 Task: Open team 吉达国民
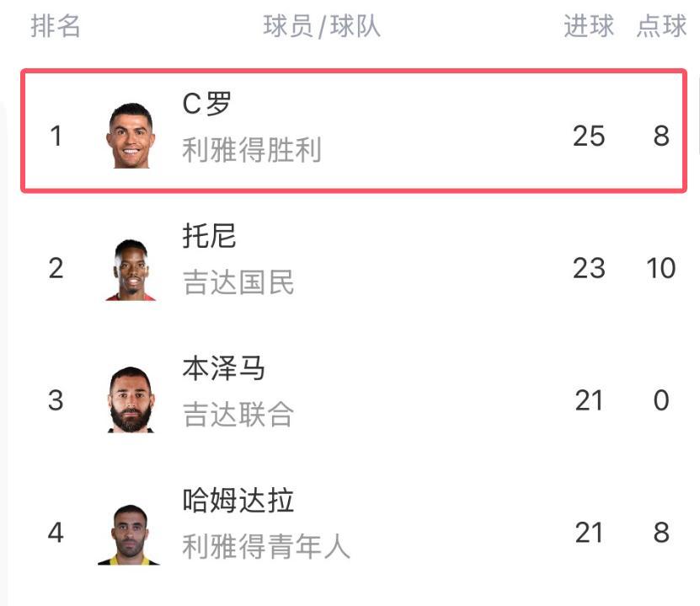coord(238,282)
